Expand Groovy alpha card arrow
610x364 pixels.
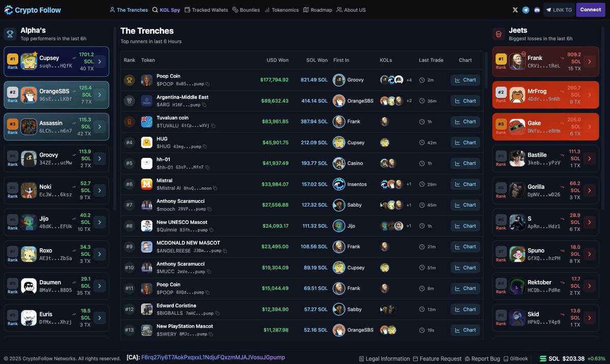(x=100, y=158)
